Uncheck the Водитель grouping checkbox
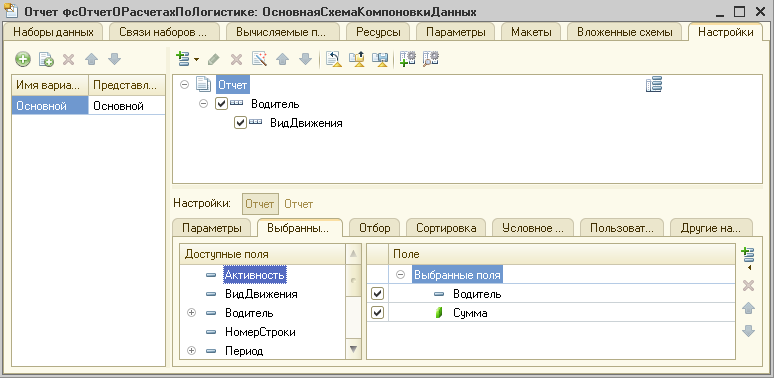This screenshot has height=378, width=774. [222, 104]
